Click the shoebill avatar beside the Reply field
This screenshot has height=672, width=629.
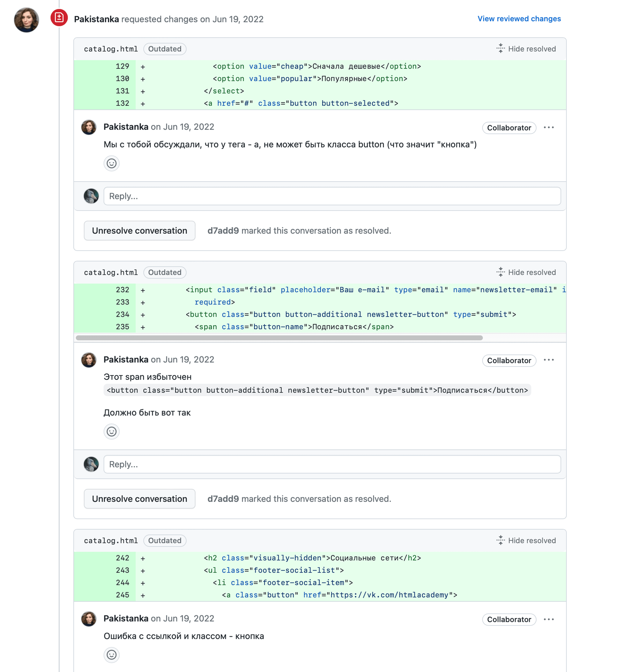91,196
